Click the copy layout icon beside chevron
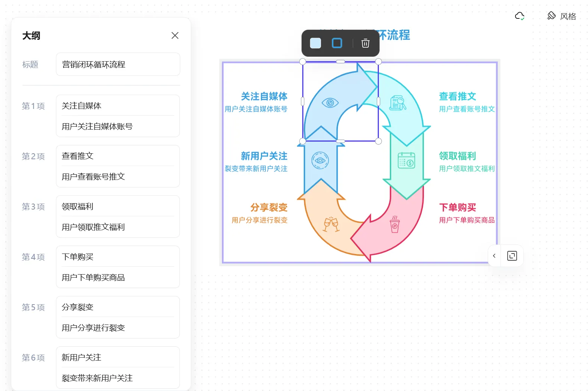 [x=512, y=256]
